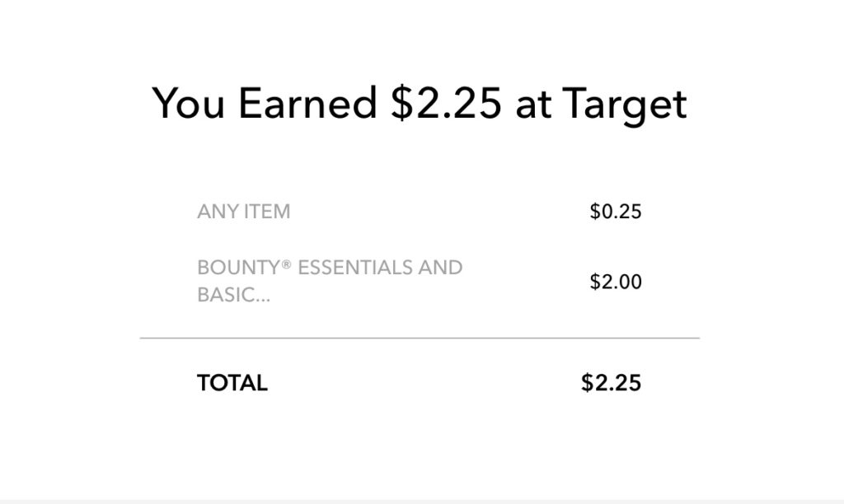
Task: Tap the $2.00 Bounty reward amount
Action: [x=615, y=282]
